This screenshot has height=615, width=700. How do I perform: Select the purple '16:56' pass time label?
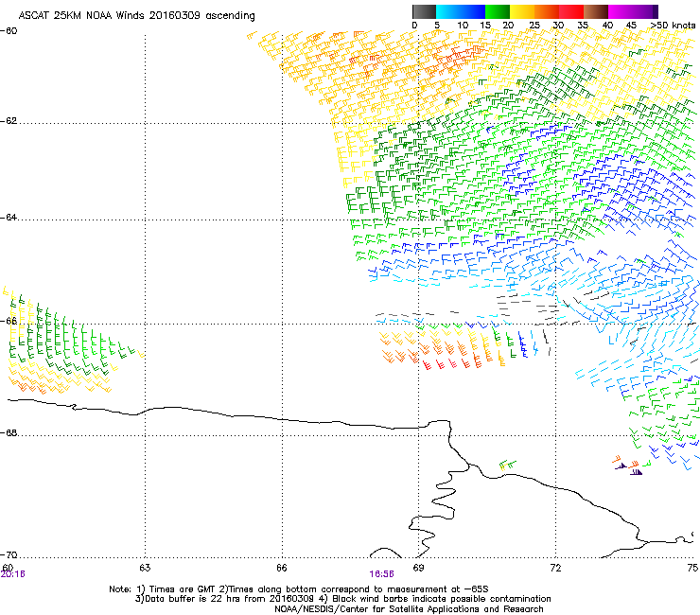[382, 574]
